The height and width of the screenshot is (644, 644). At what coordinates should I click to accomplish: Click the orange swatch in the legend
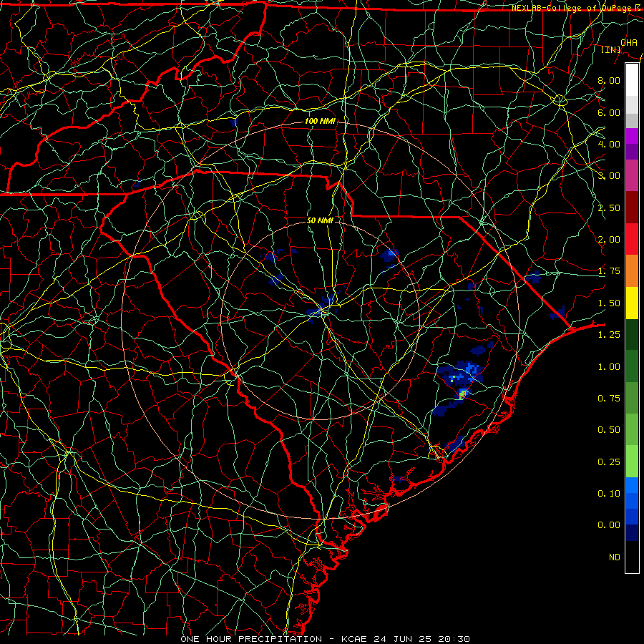click(x=632, y=270)
